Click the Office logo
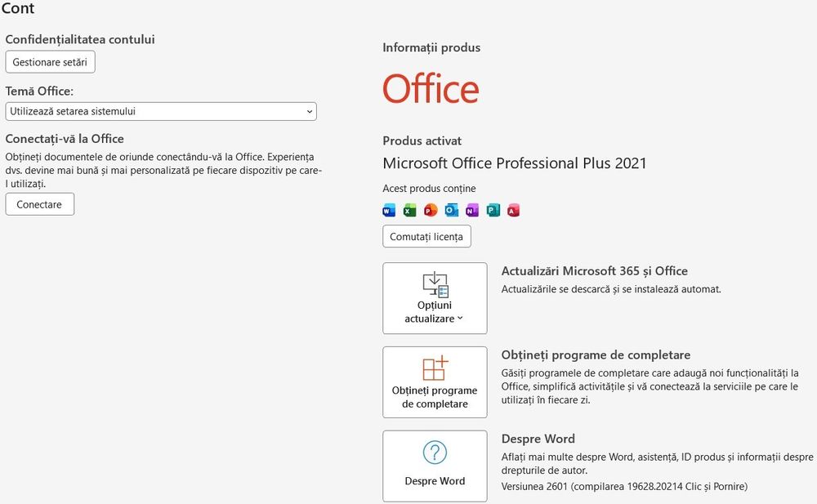817x504 pixels. coord(431,88)
